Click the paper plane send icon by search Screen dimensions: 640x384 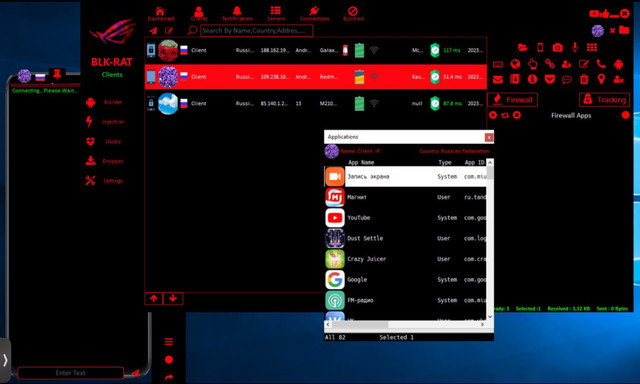153,31
